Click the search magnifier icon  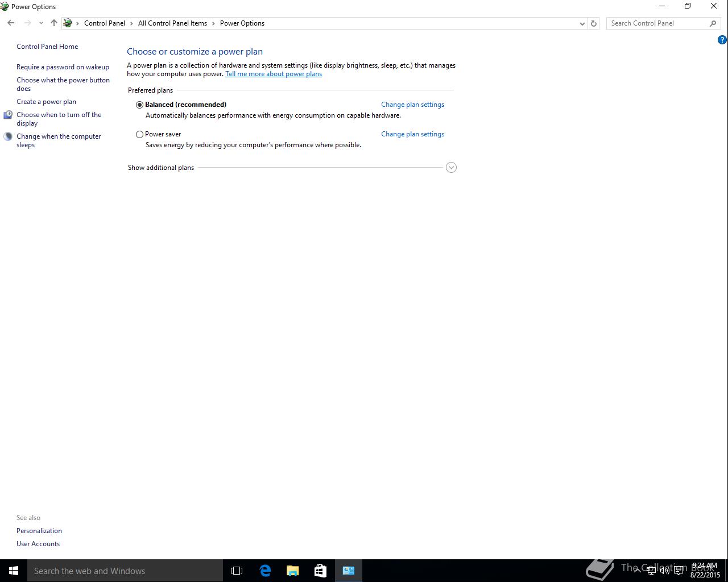(713, 23)
